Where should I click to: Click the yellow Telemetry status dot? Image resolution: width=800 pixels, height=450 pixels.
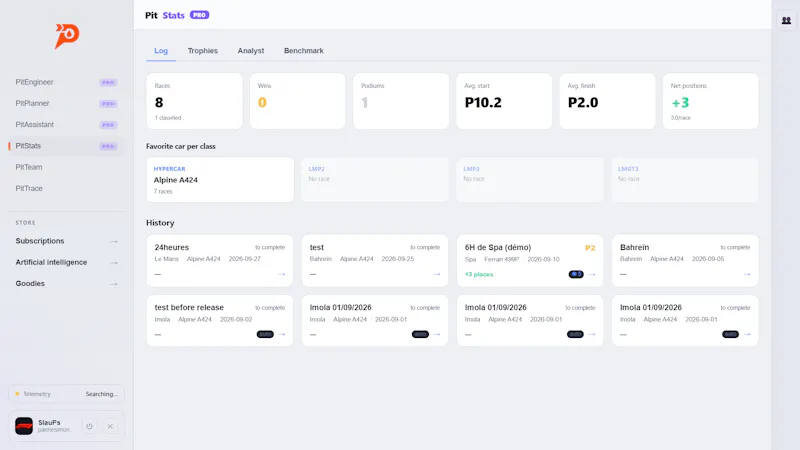(17, 394)
